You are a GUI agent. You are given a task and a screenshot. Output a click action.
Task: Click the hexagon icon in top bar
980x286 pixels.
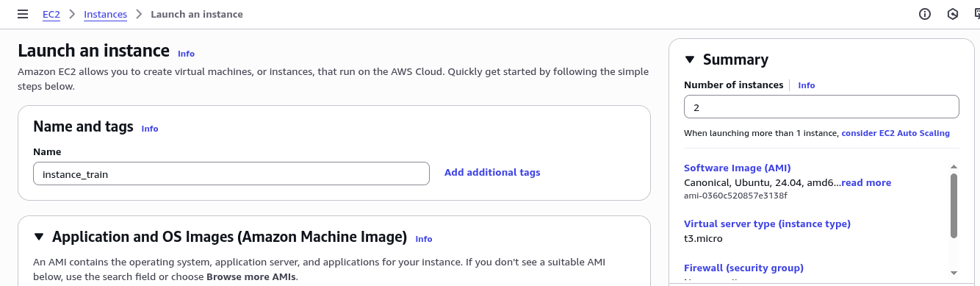[x=953, y=14]
